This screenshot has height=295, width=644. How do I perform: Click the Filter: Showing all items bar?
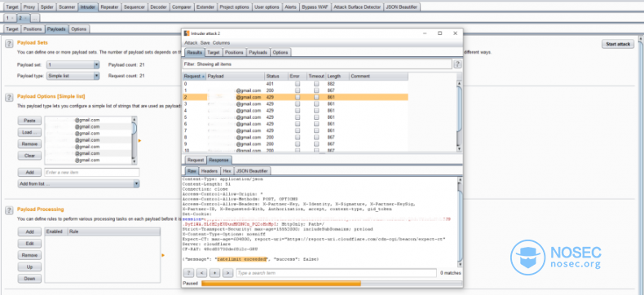pos(317,64)
